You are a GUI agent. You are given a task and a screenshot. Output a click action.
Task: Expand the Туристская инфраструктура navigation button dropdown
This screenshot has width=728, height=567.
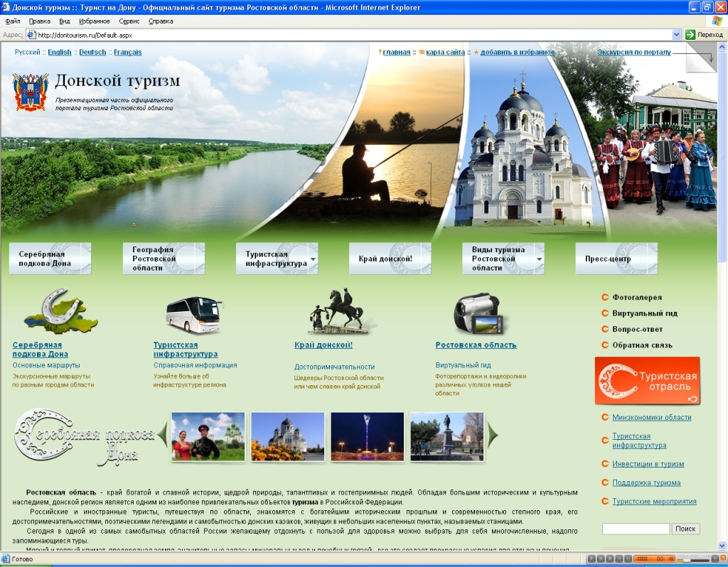[313, 259]
